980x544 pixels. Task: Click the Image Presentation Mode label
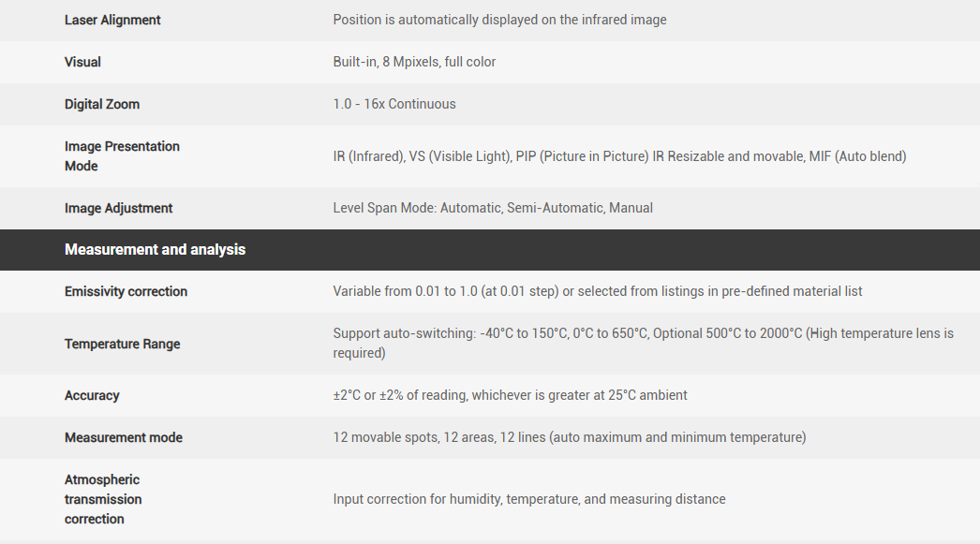122,156
